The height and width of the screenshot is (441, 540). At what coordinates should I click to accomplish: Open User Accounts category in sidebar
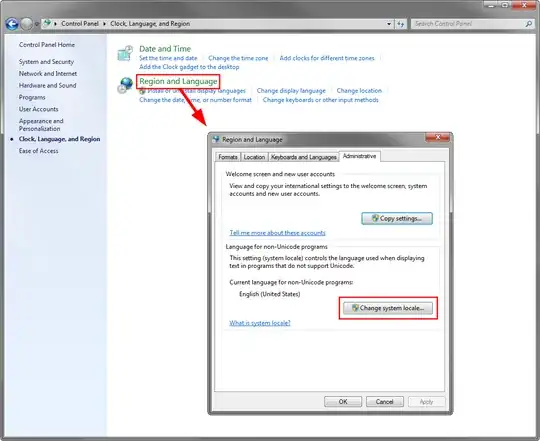coord(39,109)
